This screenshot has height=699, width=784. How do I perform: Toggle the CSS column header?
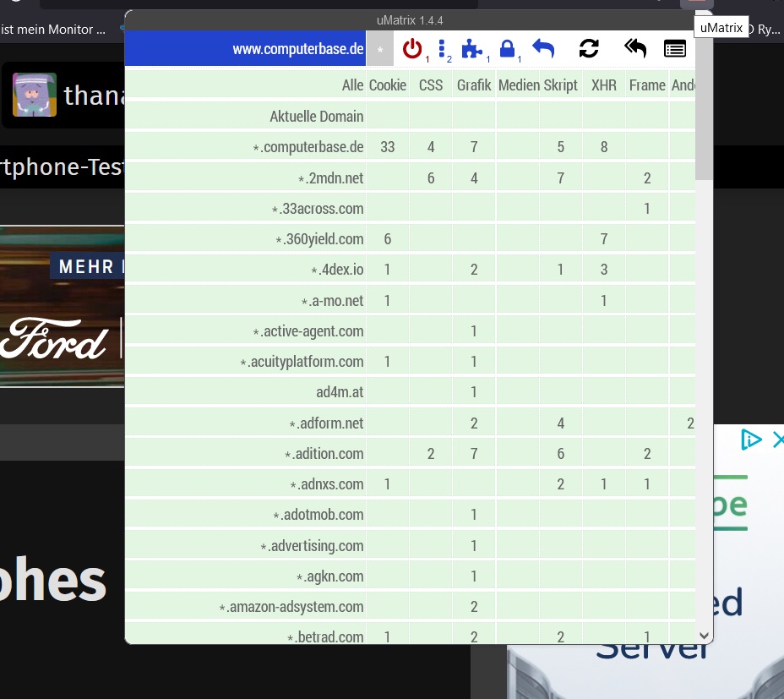pyautogui.click(x=431, y=85)
